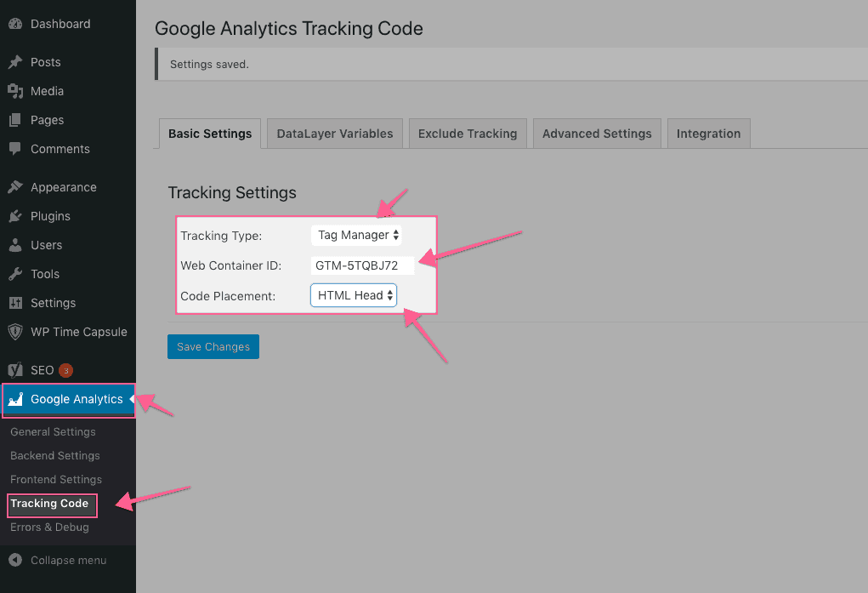Click the Save Changes button
This screenshot has height=593, width=868.
click(x=213, y=346)
